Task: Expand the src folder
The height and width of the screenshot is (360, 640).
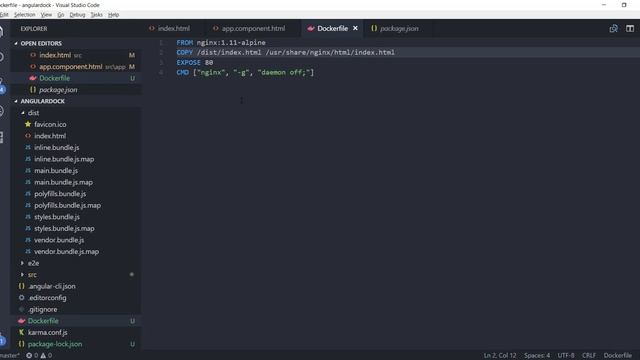Action: click(x=32, y=275)
